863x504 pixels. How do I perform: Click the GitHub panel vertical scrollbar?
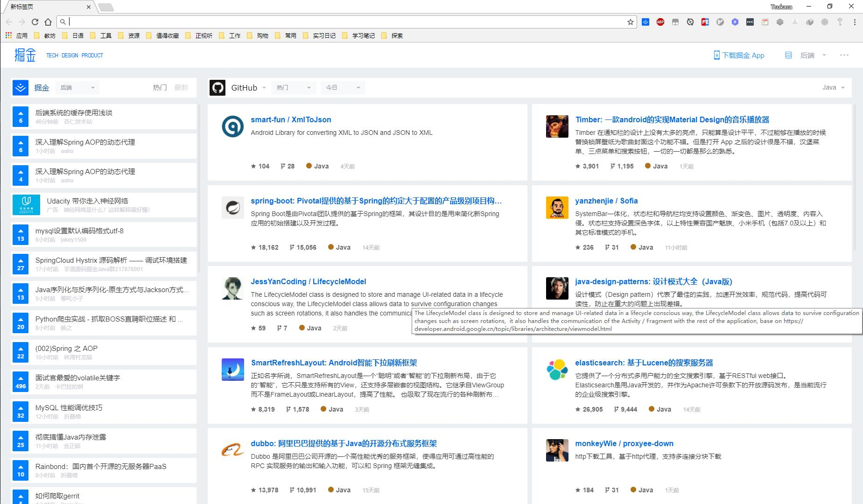coord(855,177)
